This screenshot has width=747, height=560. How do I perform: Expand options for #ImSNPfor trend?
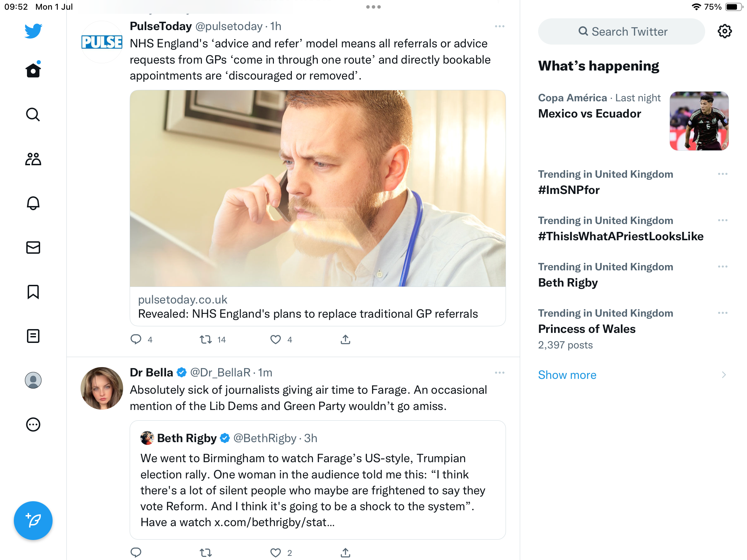click(722, 174)
